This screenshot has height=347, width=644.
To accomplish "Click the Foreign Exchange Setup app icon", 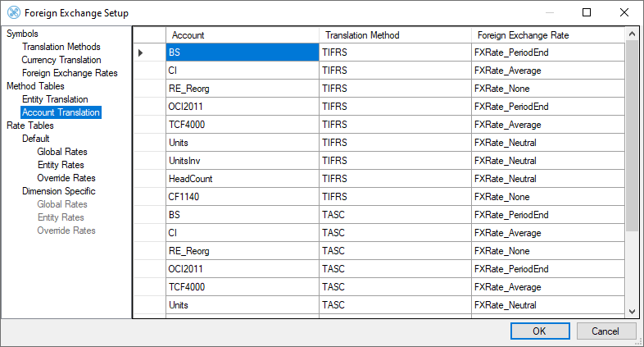I will [x=13, y=13].
